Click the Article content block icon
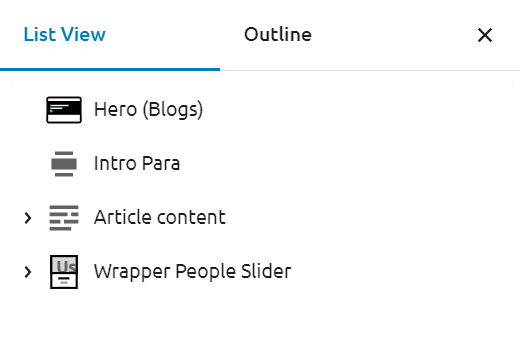This screenshot has height=363, width=520. coord(64,218)
